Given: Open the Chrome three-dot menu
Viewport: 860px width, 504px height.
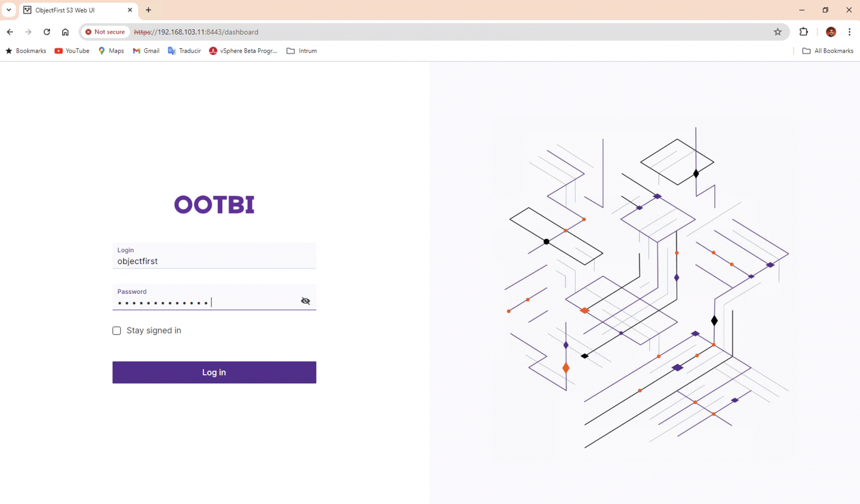Looking at the screenshot, I should pos(850,32).
